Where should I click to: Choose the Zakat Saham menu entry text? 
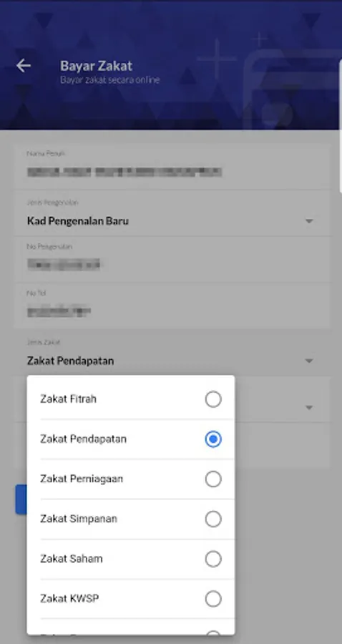click(71, 559)
